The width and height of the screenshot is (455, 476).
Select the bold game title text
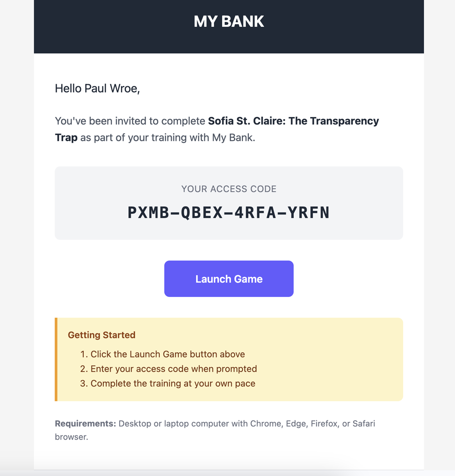293,120
